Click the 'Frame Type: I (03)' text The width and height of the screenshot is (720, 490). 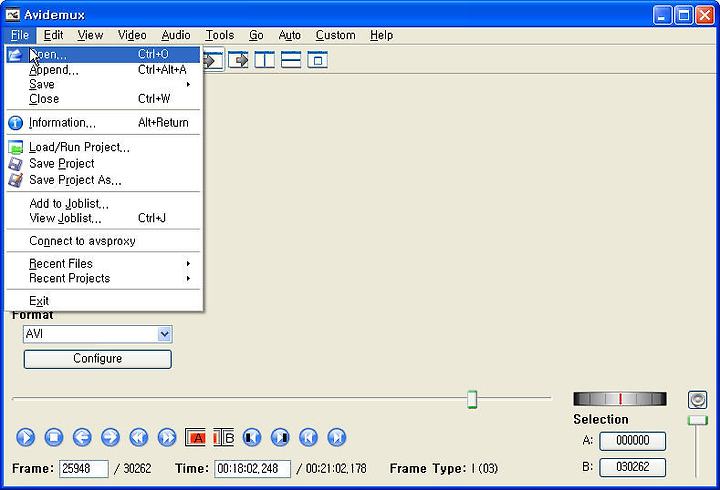pos(444,468)
